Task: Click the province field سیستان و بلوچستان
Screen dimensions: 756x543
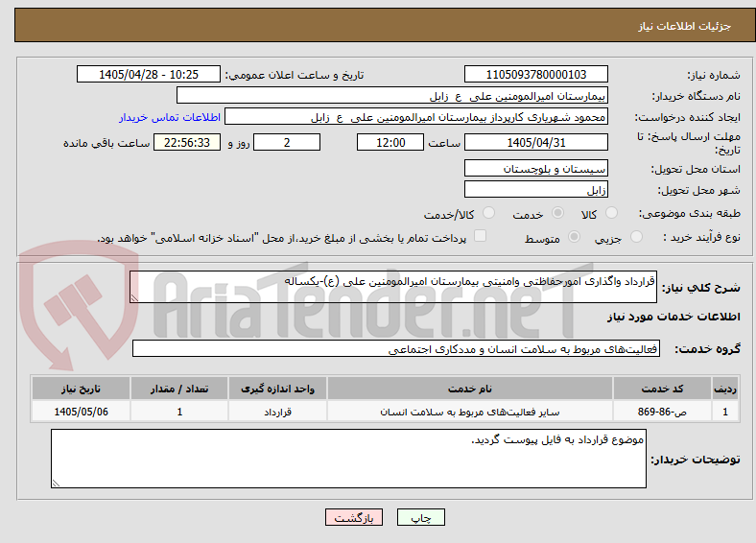Action: 535,168
